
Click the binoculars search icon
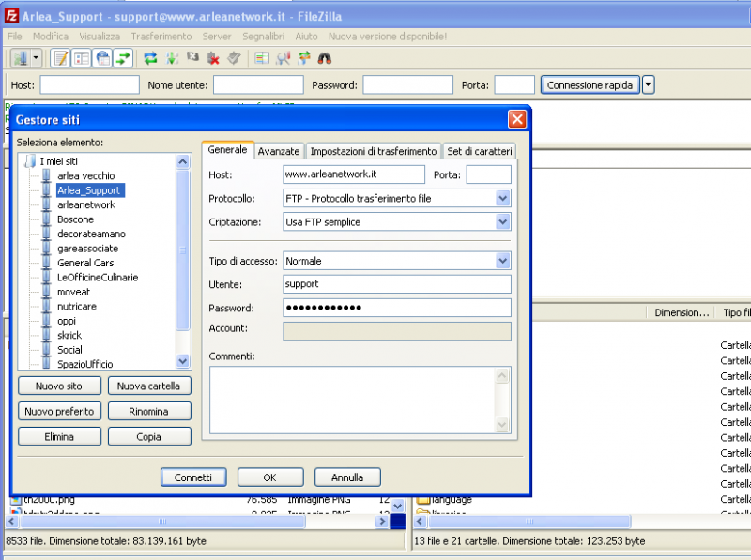click(x=325, y=58)
